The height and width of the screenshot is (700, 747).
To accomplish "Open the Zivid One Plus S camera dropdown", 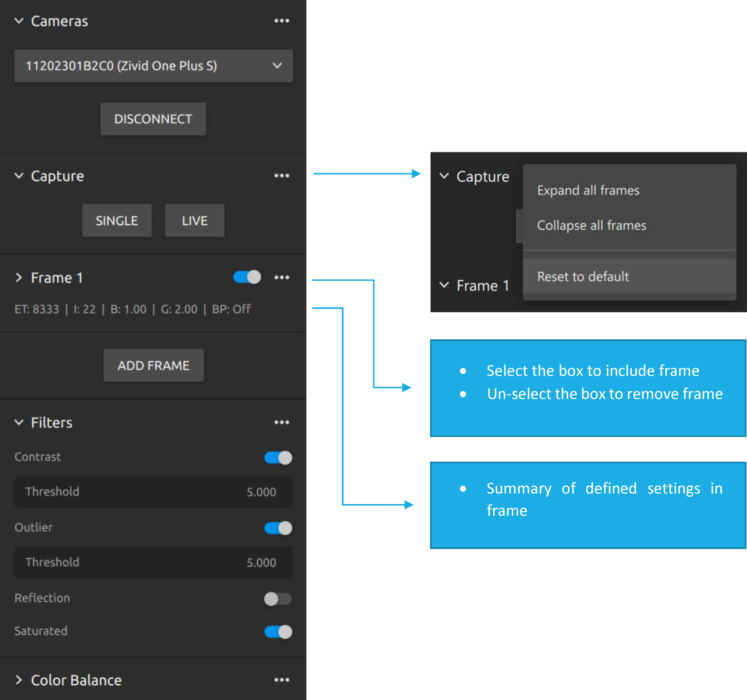I will coord(153,66).
